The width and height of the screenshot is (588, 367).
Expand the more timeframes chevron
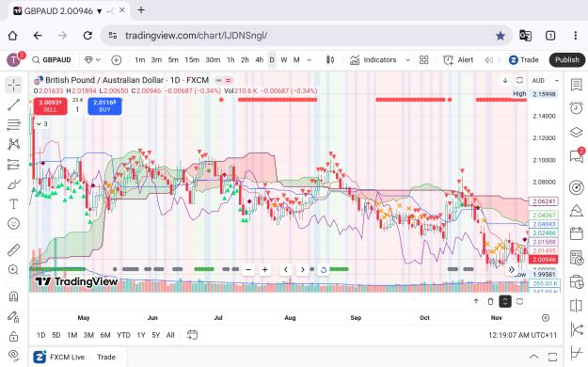point(309,59)
